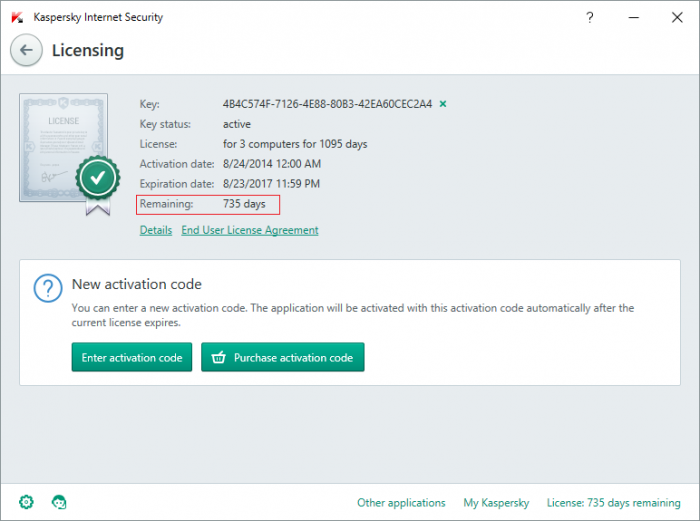Remove the key with the green X
This screenshot has height=521, width=700.
coord(443,104)
